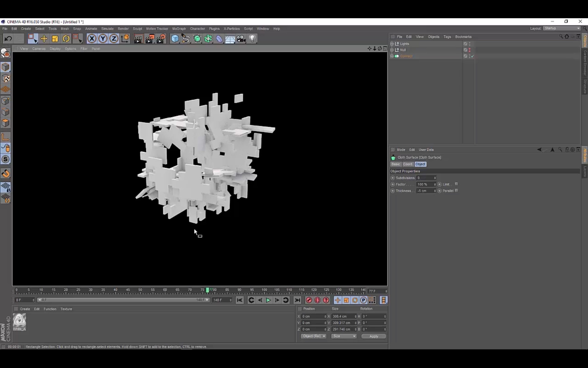Open the X-Particles menu
The image size is (588, 368).
[232, 29]
